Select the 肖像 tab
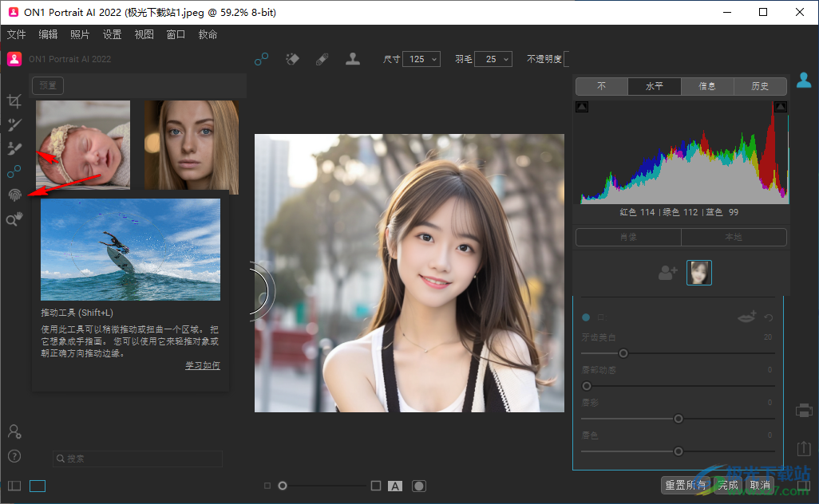Screen dimensions: 819x504 [628, 237]
